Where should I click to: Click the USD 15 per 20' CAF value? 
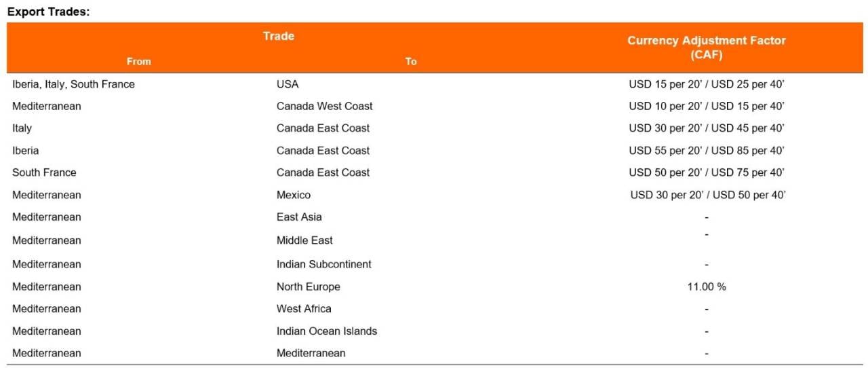(707, 85)
